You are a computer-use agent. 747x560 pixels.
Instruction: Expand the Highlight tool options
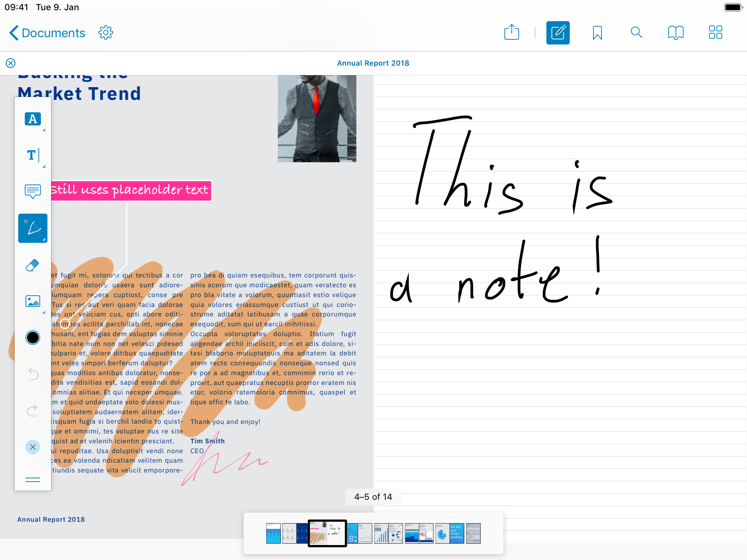44,130
